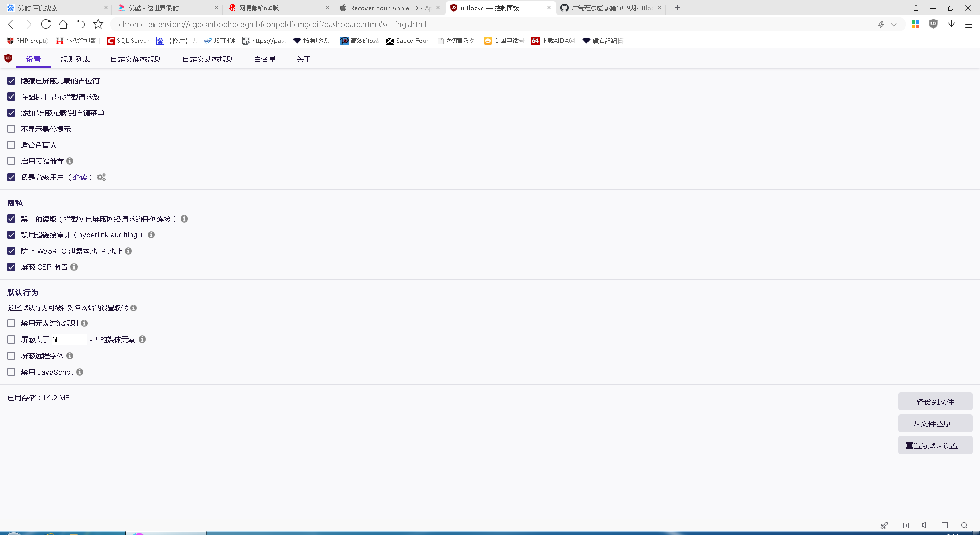Uncheck 隐藏已屏蔽元素的占位符
Viewport: 980px width, 535px height.
point(11,80)
